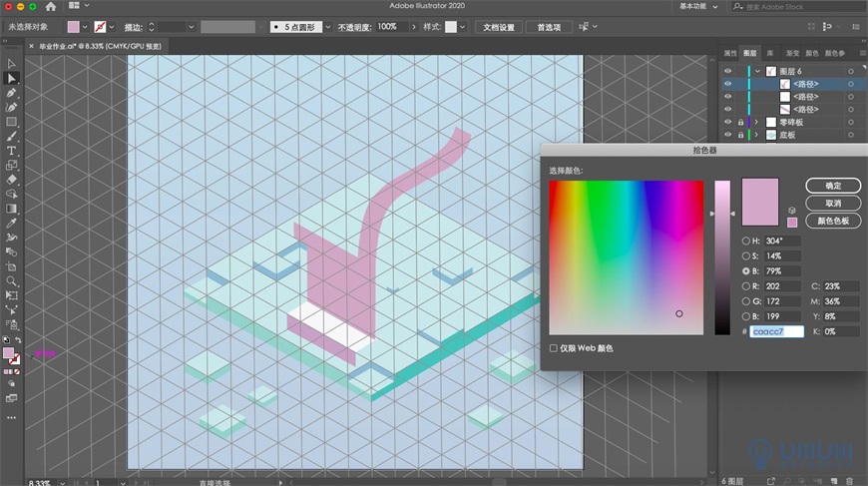
Task: Open 首选项 preferences
Action: tap(549, 27)
